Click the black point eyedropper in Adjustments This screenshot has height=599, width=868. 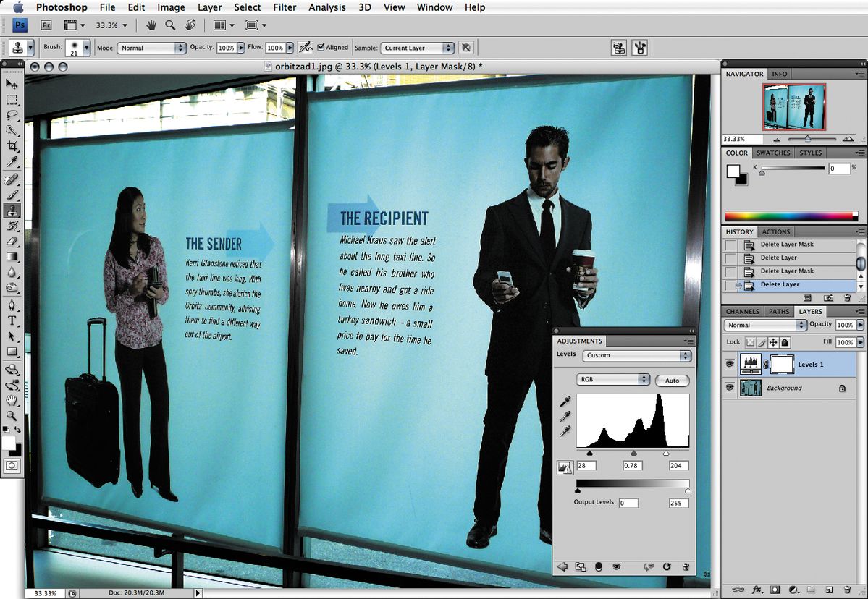click(x=564, y=402)
